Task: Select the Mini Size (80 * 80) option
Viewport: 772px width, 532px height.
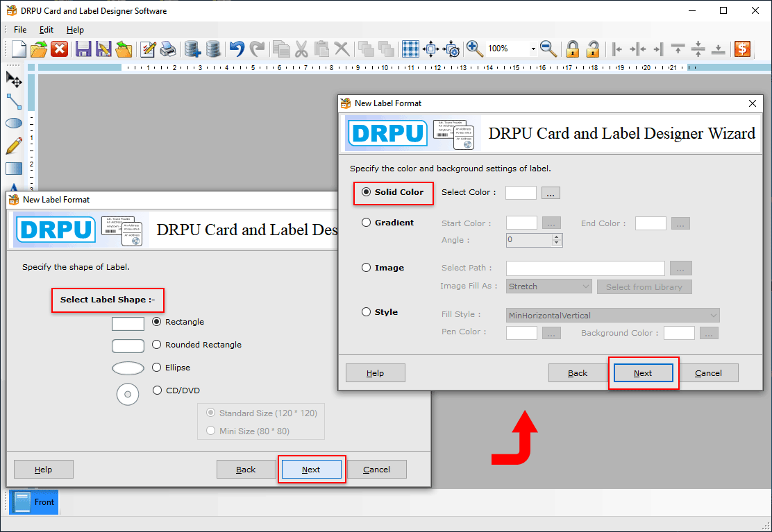Action: tap(211, 431)
